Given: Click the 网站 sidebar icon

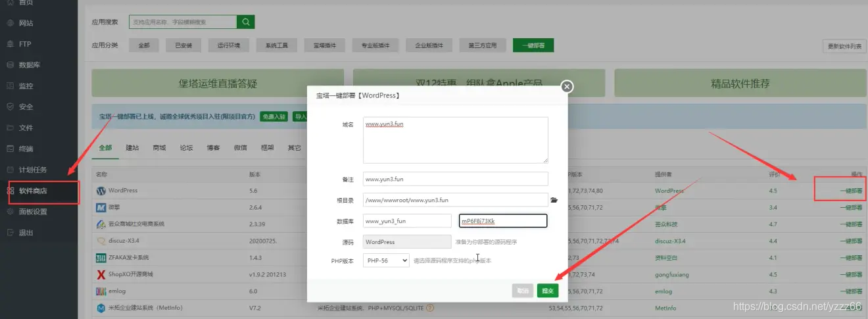Looking at the screenshot, I should pyautogui.click(x=10, y=23).
